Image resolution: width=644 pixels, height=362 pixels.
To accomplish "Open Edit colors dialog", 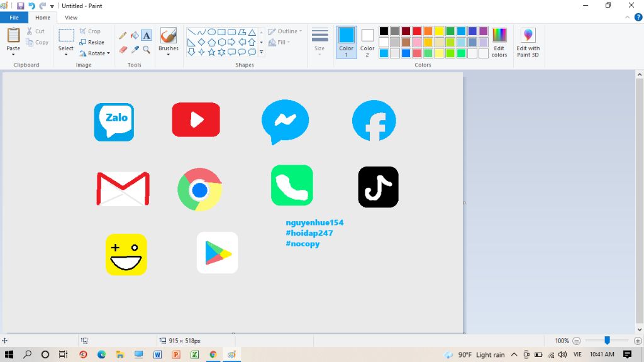I will pyautogui.click(x=499, y=43).
